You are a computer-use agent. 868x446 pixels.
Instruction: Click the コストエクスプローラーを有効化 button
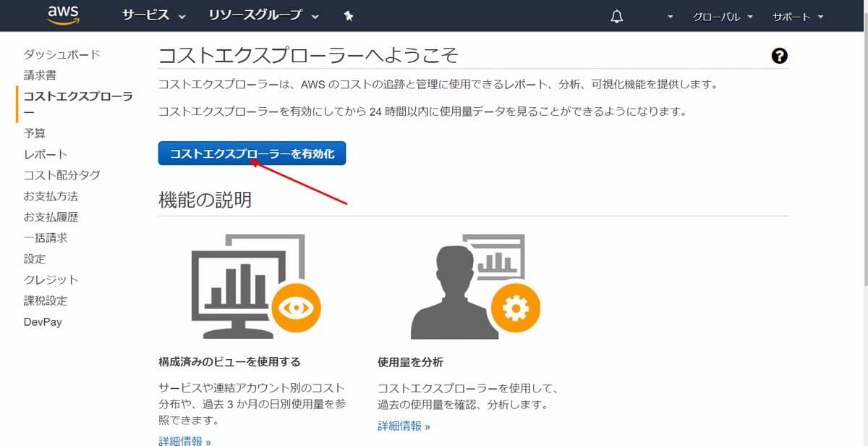tap(252, 153)
